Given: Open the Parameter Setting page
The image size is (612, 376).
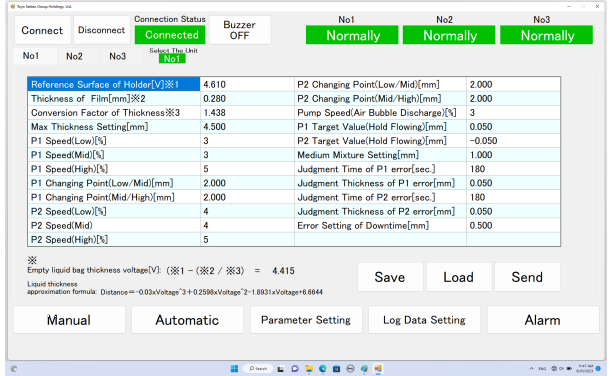Looking at the screenshot, I should coord(306,320).
